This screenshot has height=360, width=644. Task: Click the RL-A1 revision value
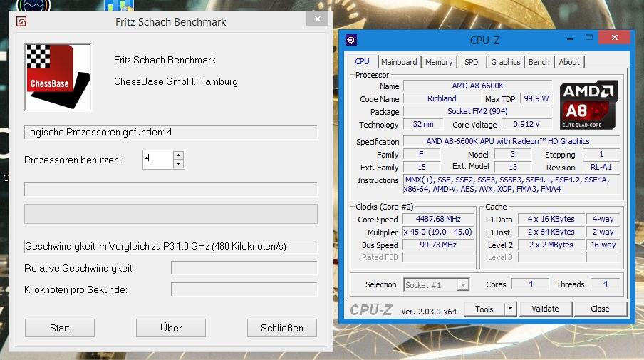pos(601,167)
